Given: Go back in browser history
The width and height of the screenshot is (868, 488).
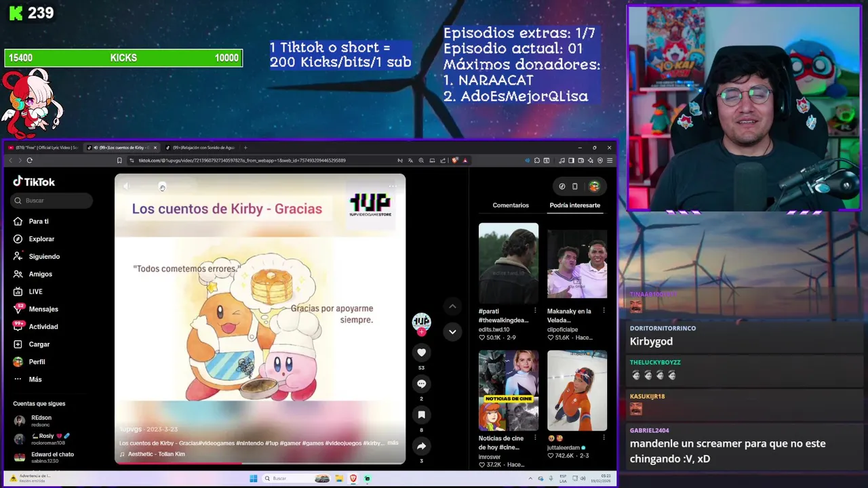Looking at the screenshot, I should click(x=10, y=161).
